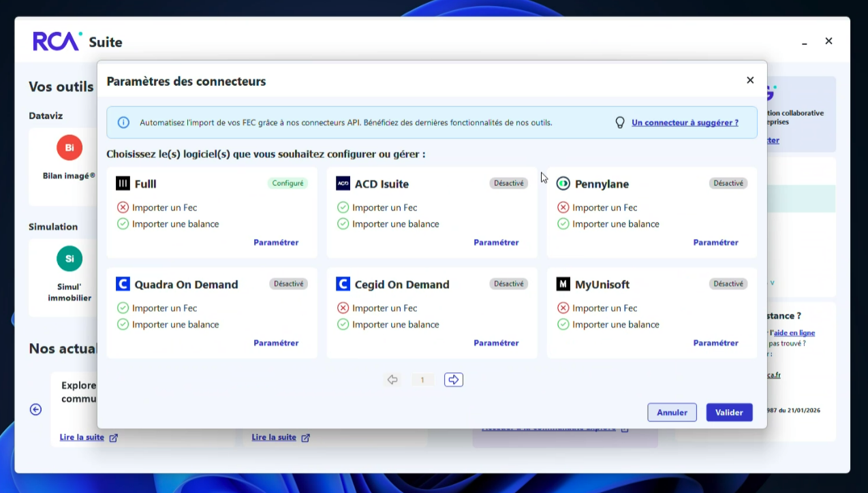The height and width of the screenshot is (493, 868).
Task: Open the second Lire la suite link
Action: click(x=274, y=437)
